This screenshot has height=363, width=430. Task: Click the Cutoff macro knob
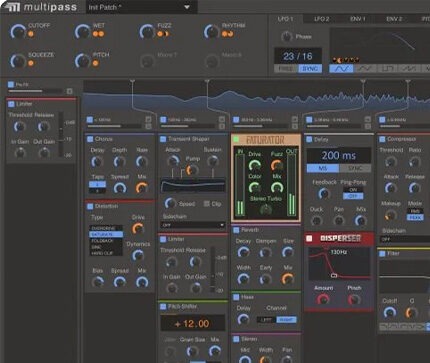click(18, 32)
